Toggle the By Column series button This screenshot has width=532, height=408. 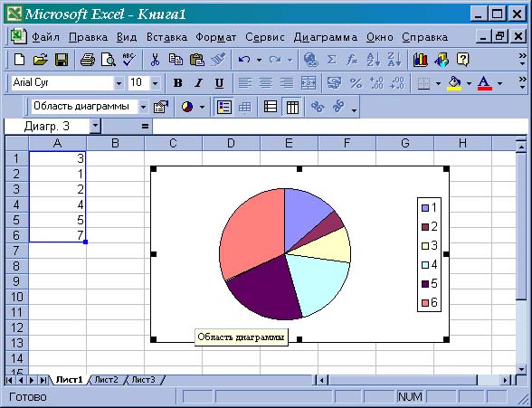point(292,107)
